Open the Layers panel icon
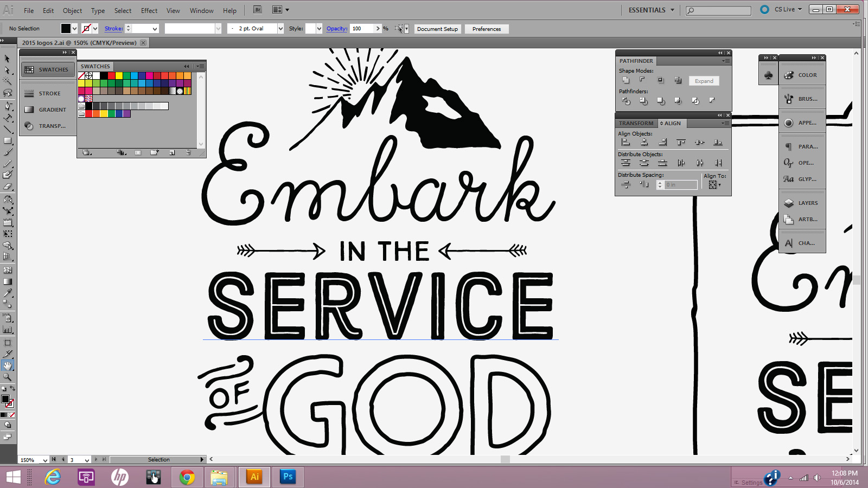Viewport: 868px width, 488px height. [x=802, y=203]
